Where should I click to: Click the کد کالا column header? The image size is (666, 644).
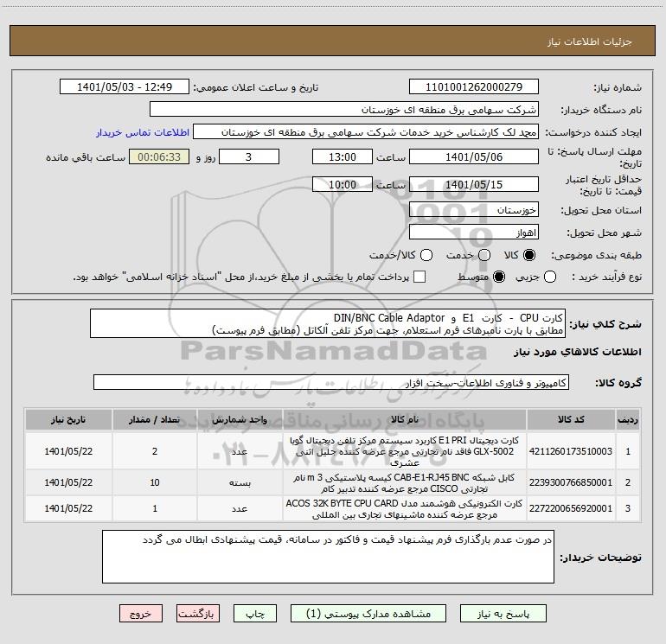click(x=571, y=420)
